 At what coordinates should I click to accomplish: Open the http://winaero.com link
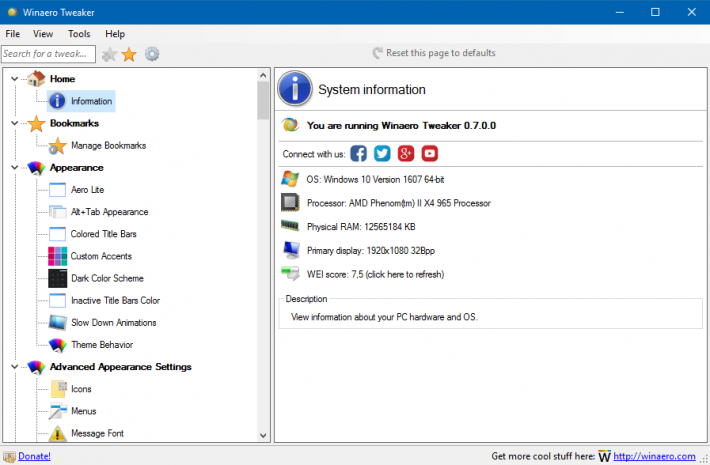pyautogui.click(x=654, y=456)
